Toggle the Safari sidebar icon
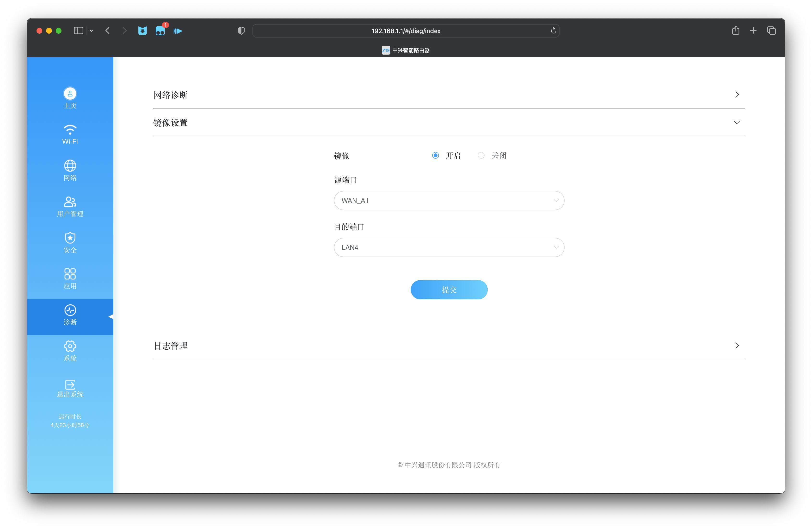 79,31
